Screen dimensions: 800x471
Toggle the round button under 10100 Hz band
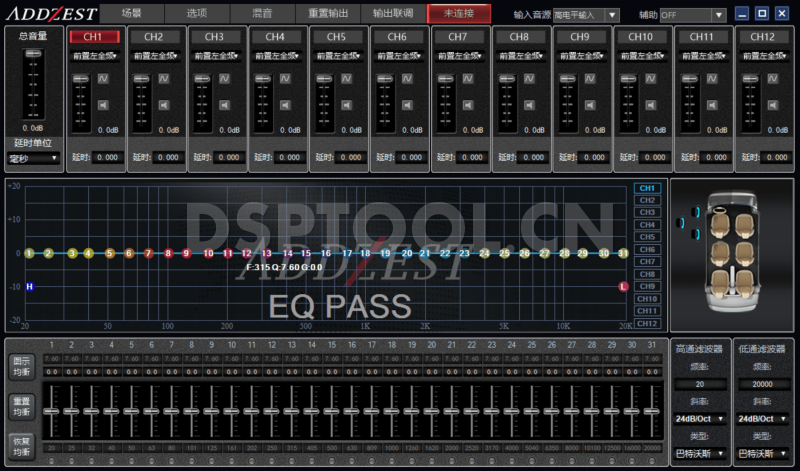tap(592, 461)
